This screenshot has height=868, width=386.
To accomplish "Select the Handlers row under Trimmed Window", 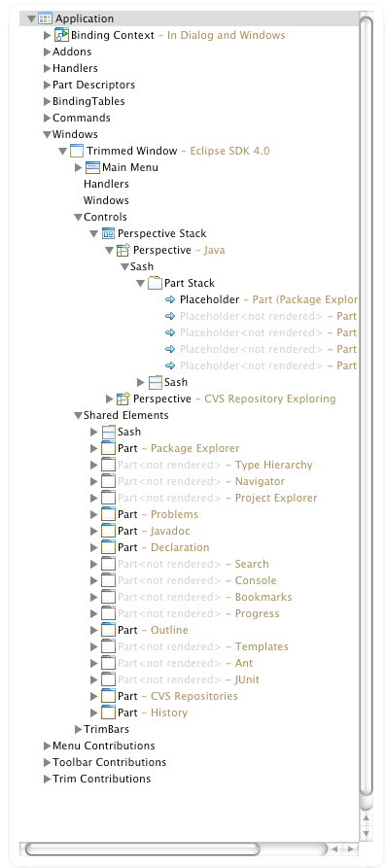I will click(x=106, y=184).
